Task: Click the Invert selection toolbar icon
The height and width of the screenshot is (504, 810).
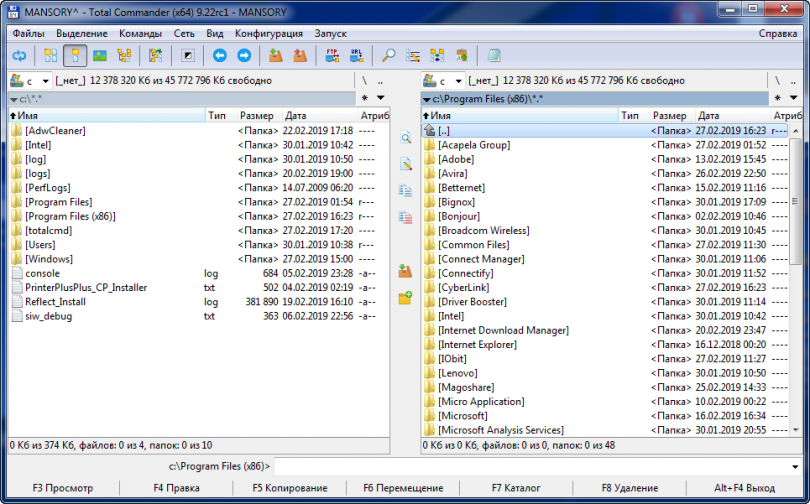Action: coord(188,56)
